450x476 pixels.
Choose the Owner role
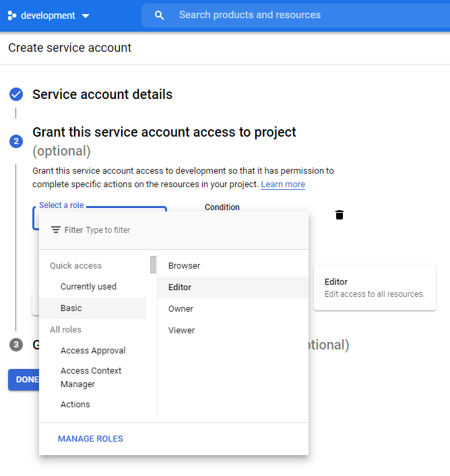point(233,309)
